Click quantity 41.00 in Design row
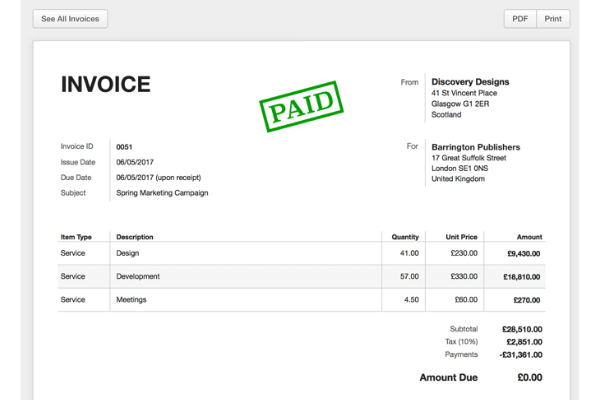This screenshot has width=600, height=400. pyautogui.click(x=409, y=253)
